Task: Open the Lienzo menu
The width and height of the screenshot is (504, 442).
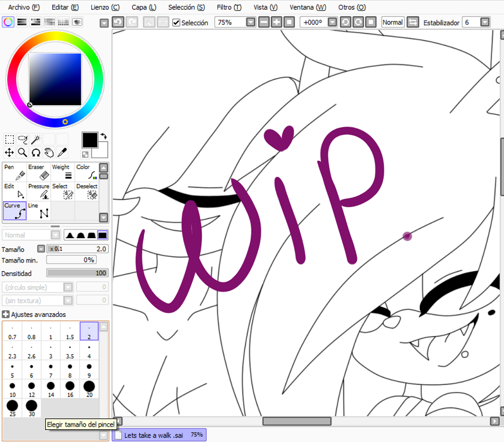Action: (x=105, y=7)
